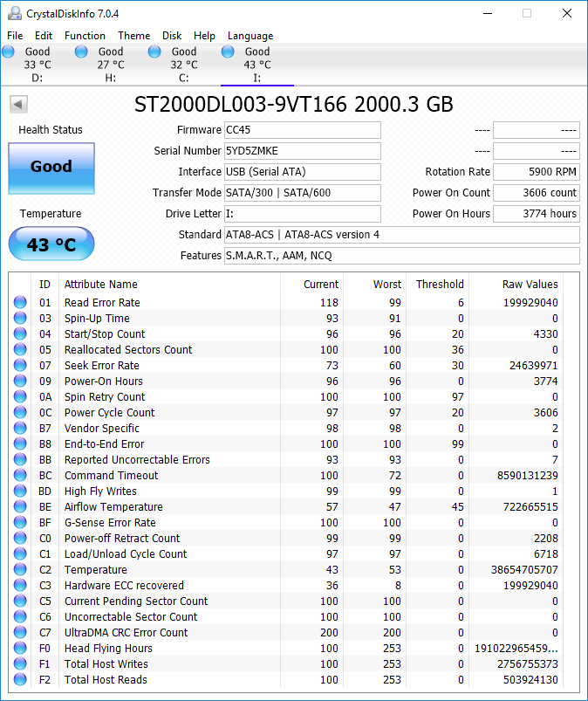Click status orb for Total Host Reads

click(20, 679)
